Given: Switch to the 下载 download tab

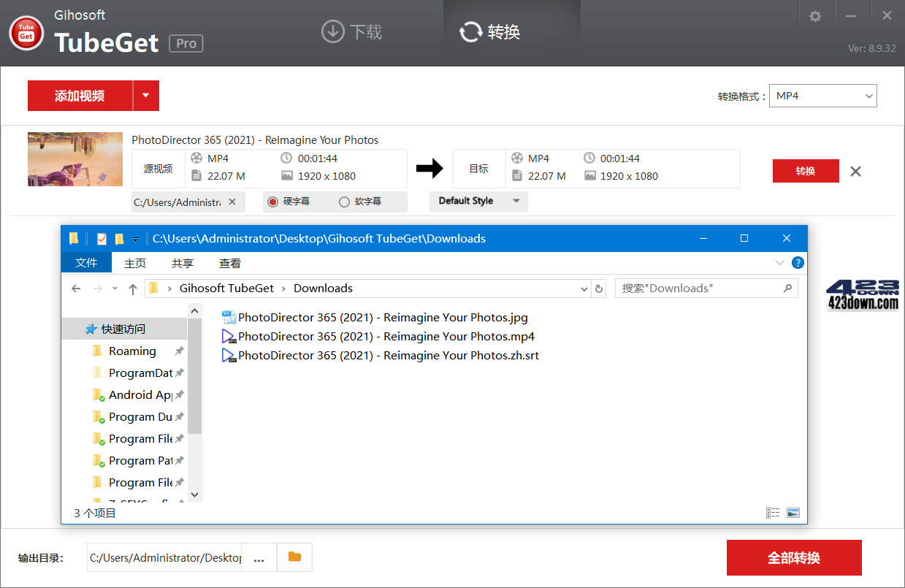Looking at the screenshot, I should tap(351, 32).
